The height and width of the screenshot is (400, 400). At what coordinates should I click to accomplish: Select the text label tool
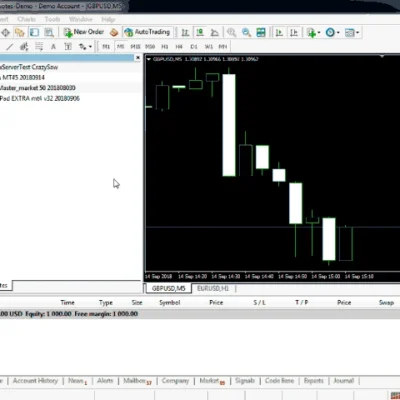[68, 47]
